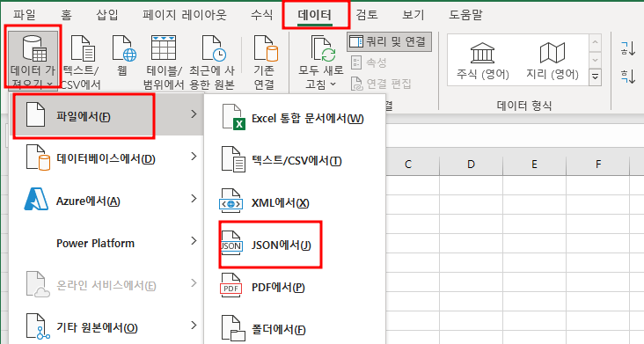Open the 검토 tab
644x344 pixels.
[367, 15]
